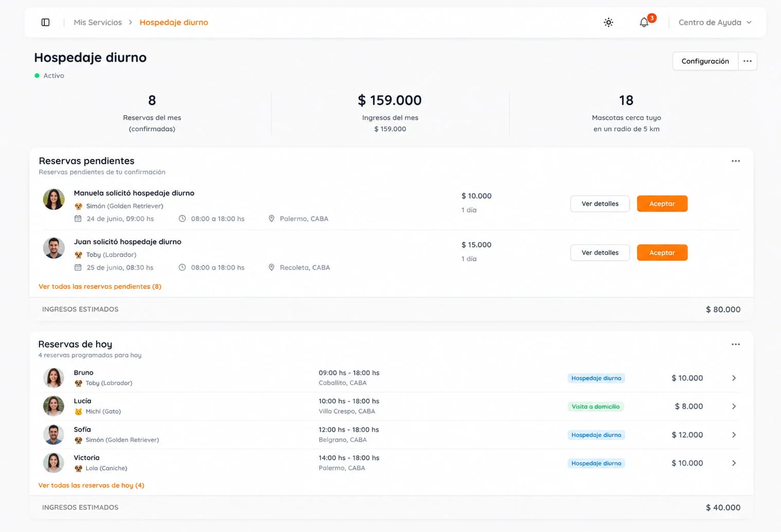781x532 pixels.
Task: Click Visita a domicilio tag
Action: click(x=595, y=407)
